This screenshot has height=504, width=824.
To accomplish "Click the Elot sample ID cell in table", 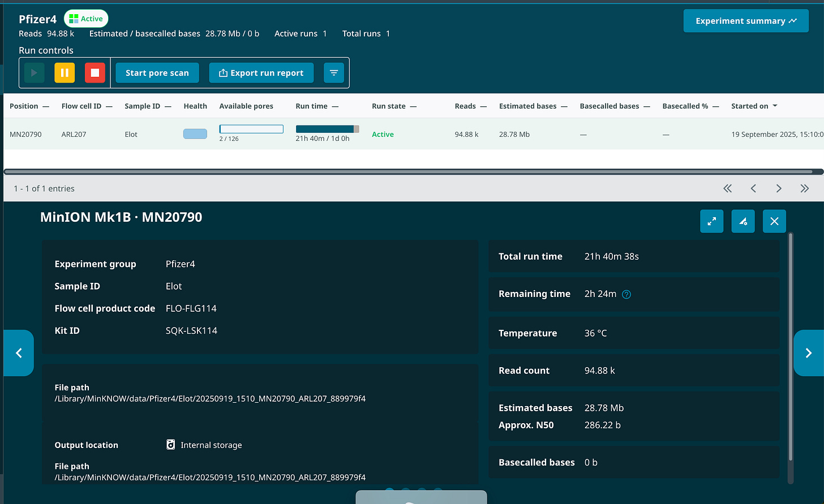I will coord(131,134).
